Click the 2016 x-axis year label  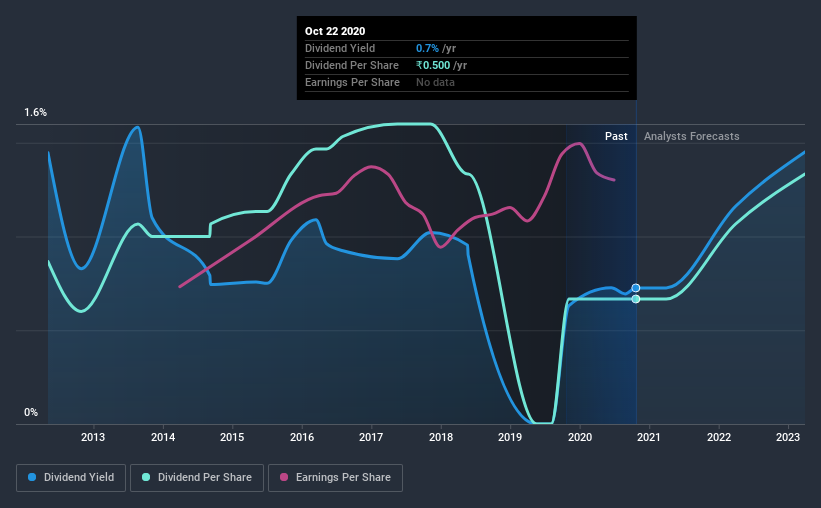point(302,437)
